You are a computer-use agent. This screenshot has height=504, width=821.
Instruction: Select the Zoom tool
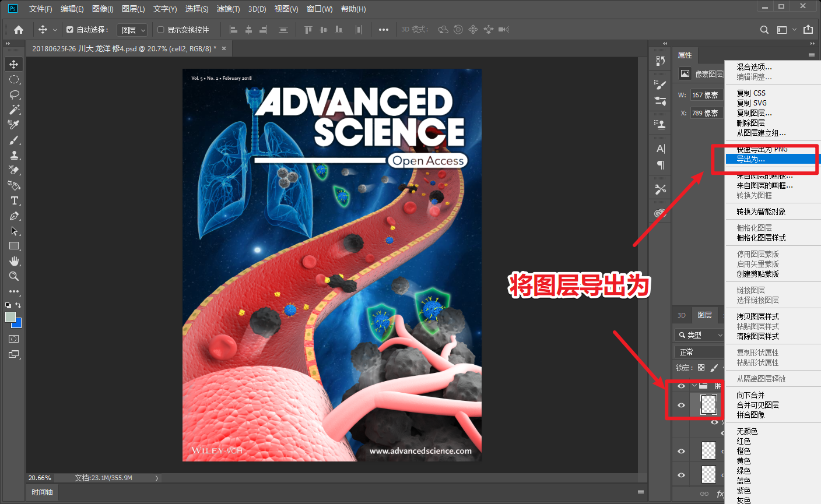pyautogui.click(x=14, y=276)
